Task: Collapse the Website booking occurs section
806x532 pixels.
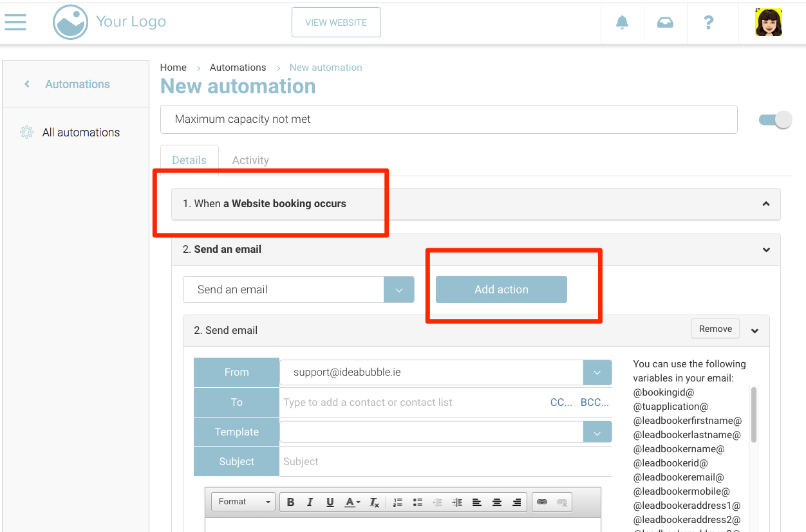Action: coord(766,204)
